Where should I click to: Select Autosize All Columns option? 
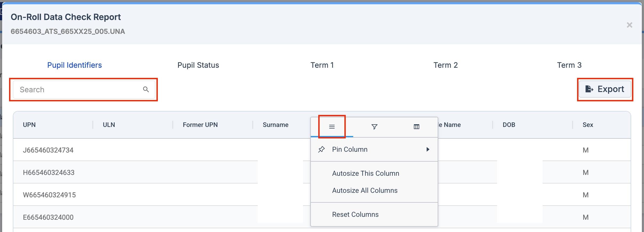click(365, 190)
